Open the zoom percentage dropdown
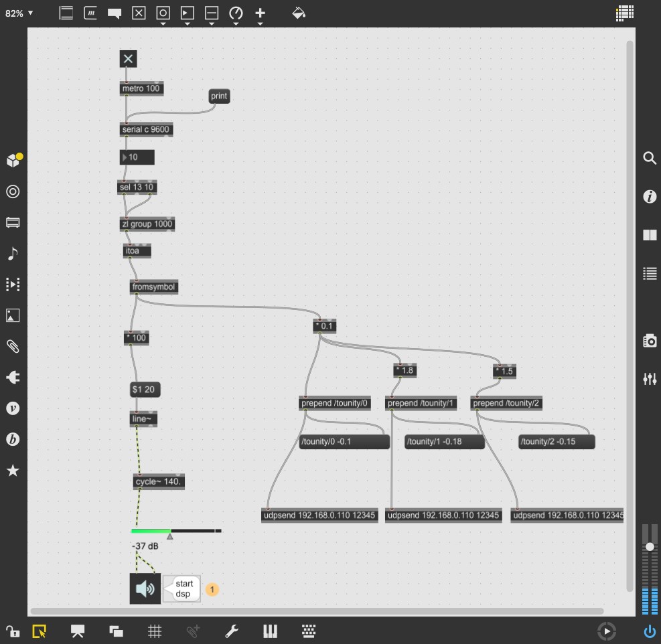Screen dimensions: 661x644 [x=19, y=13]
